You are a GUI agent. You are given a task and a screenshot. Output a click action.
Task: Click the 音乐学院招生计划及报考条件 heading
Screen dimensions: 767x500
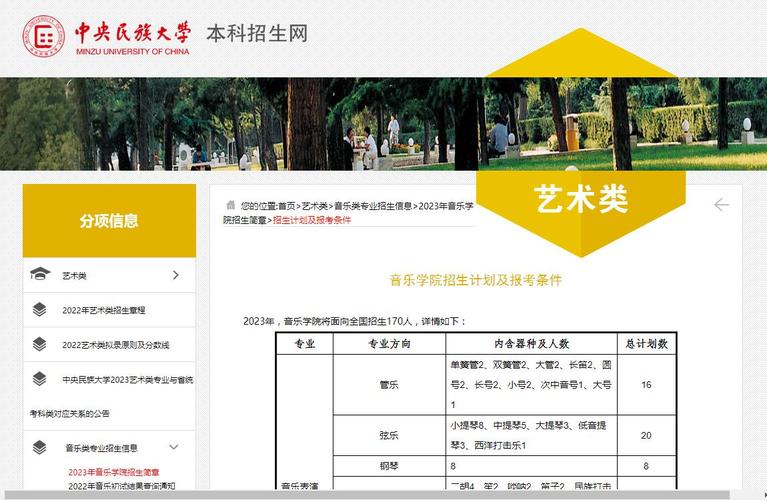tap(476, 280)
